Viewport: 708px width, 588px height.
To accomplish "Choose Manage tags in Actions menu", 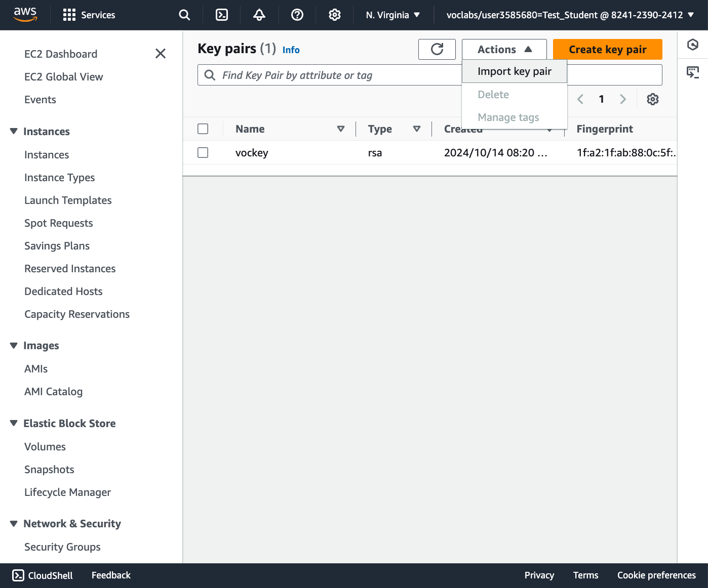I will (x=515, y=117).
